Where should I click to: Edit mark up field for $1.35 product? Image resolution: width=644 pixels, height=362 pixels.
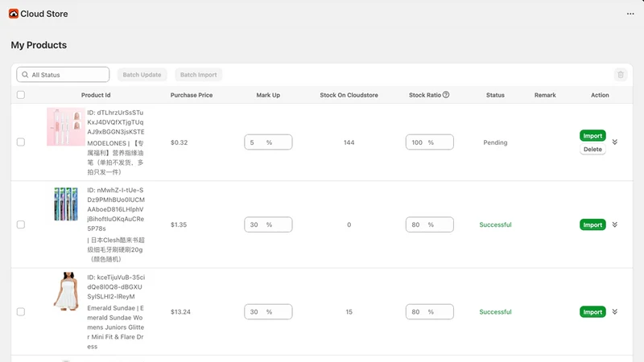[x=268, y=224]
